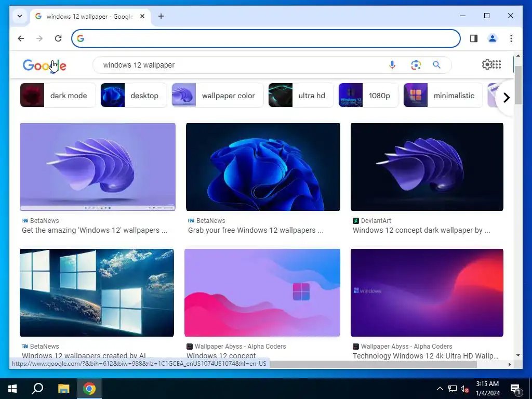The image size is (532, 399).
Task: Open a new tab with plus button
Action: coord(161,16)
